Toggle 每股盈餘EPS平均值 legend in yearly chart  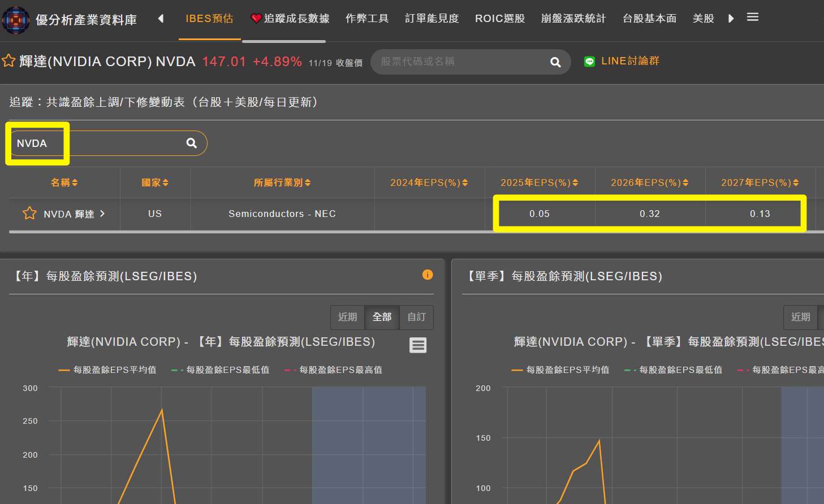coord(107,370)
